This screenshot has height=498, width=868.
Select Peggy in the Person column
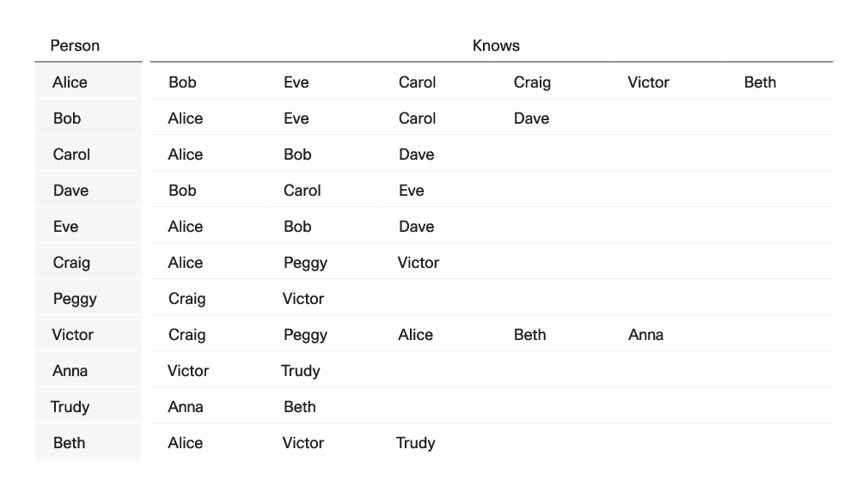point(75,299)
